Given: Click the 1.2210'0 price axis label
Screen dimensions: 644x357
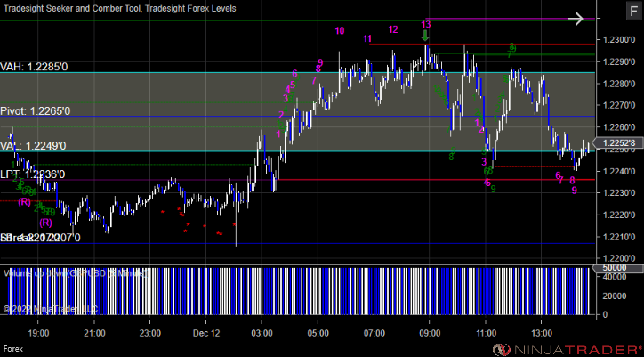Looking at the screenshot, I should pos(617,237).
